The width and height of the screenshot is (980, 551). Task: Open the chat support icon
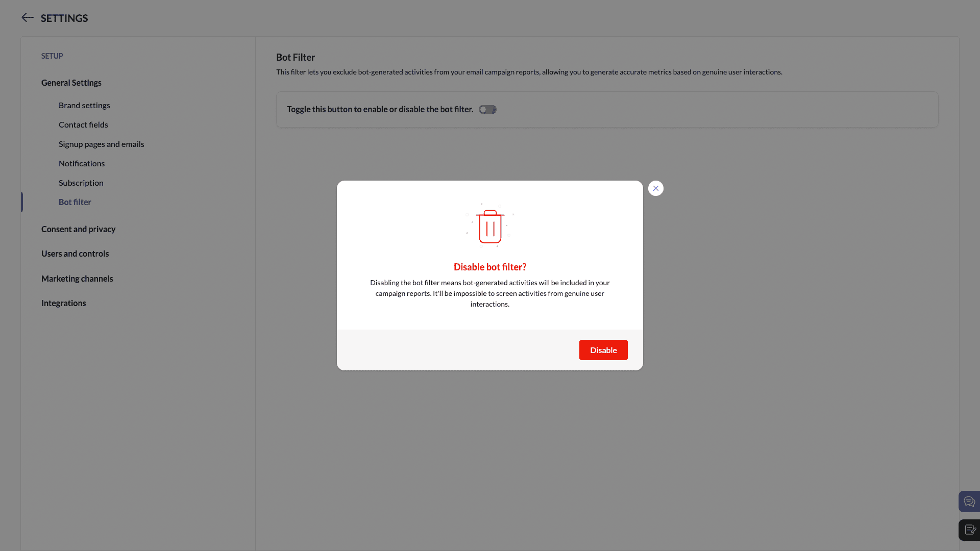(969, 502)
